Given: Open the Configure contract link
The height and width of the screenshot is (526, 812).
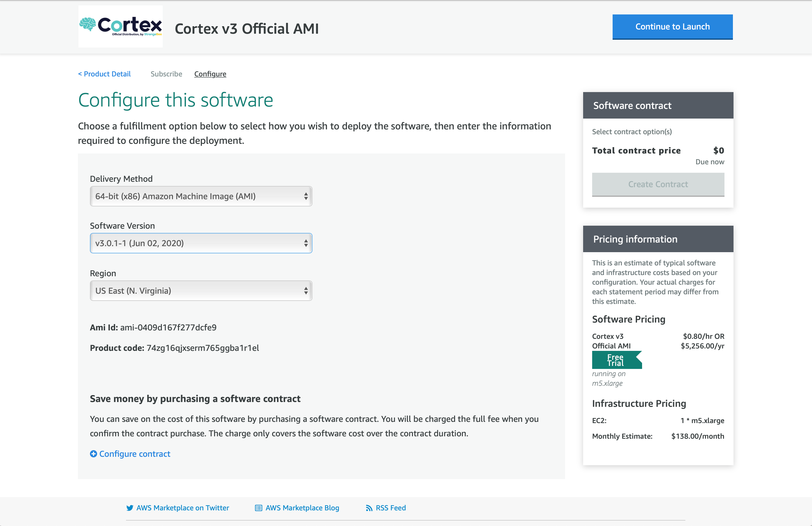Looking at the screenshot, I should [x=134, y=454].
